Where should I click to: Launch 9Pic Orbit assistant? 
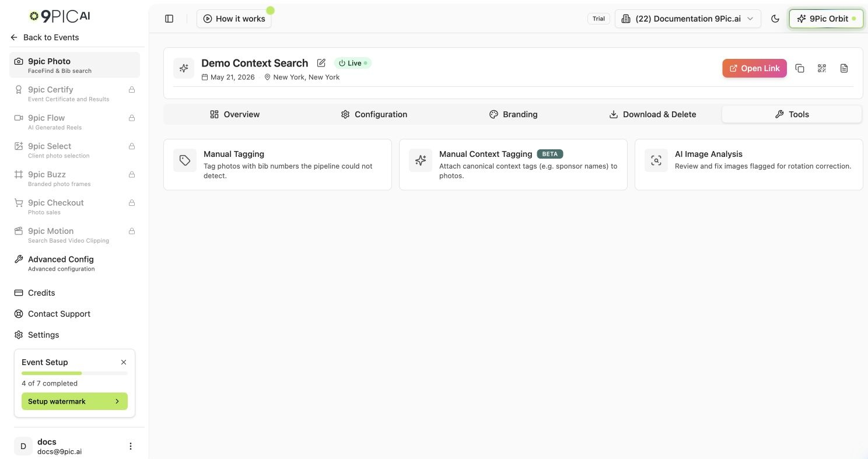point(826,19)
